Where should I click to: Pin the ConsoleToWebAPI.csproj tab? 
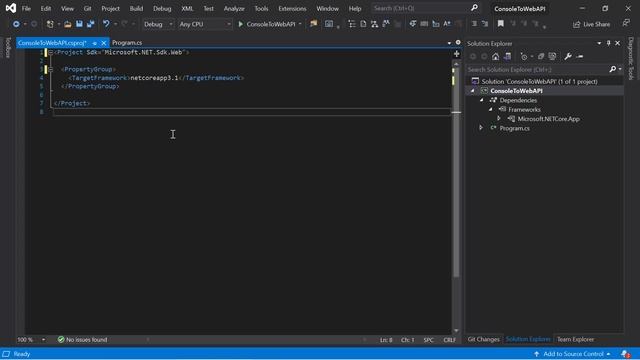(94, 43)
